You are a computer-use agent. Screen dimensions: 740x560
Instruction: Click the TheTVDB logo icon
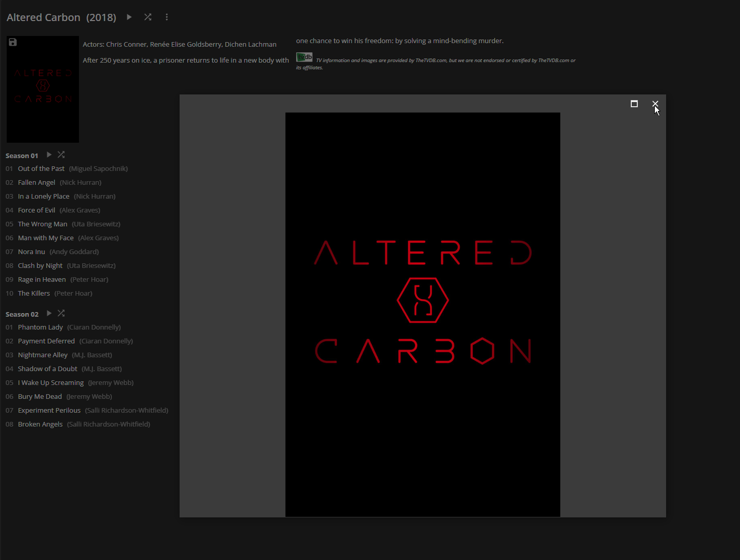click(x=304, y=57)
